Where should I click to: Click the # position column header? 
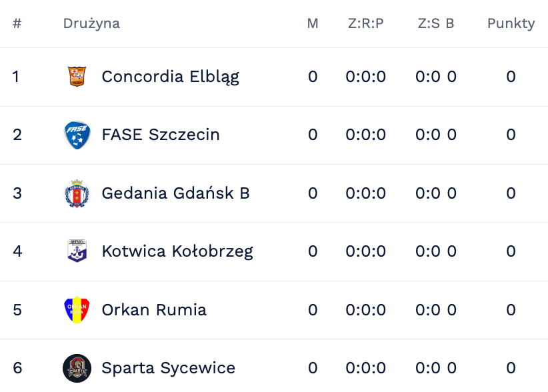(x=17, y=23)
